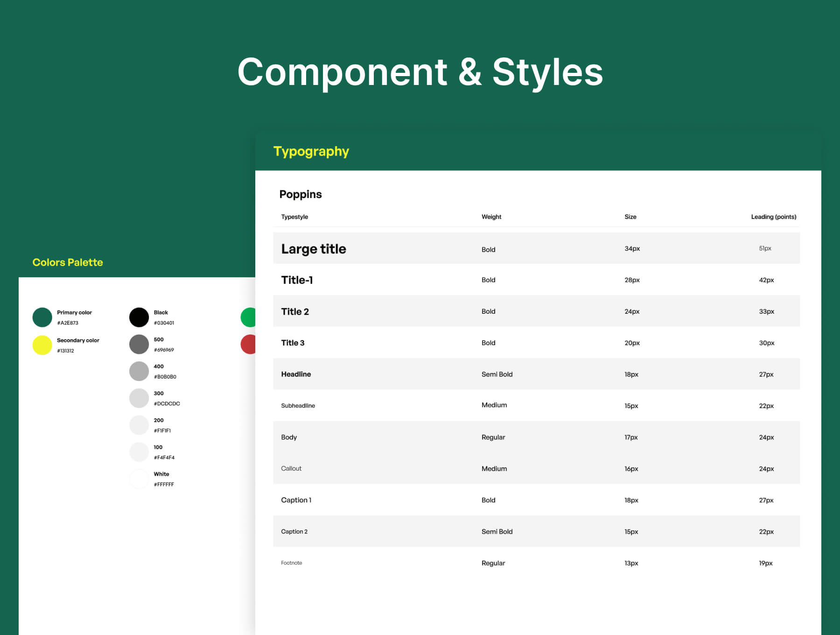
Task: Click Medium weight in Callout row
Action: pos(494,469)
